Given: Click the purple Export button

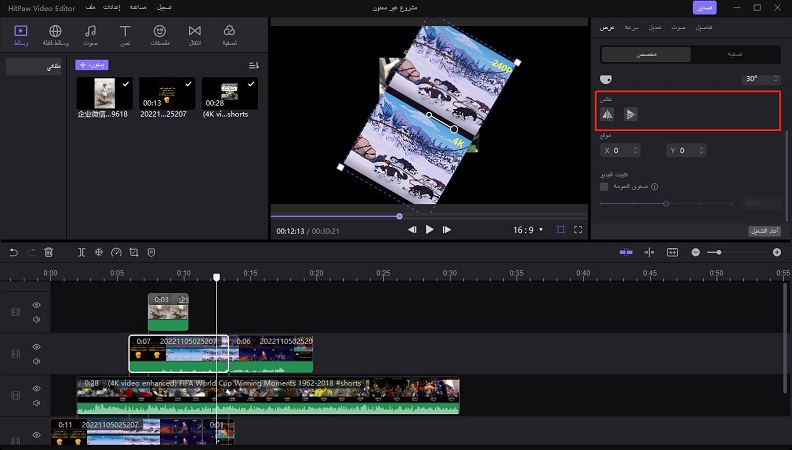Looking at the screenshot, I should [x=704, y=8].
